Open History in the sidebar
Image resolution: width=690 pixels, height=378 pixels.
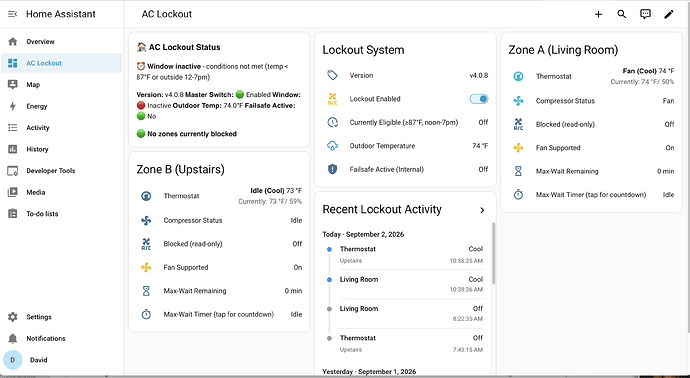[x=62, y=149]
